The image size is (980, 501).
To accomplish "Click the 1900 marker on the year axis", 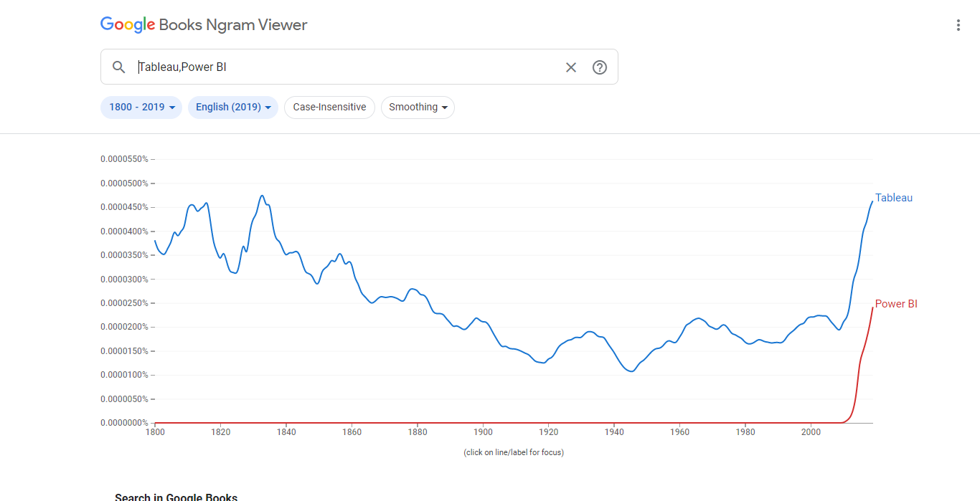I will pos(483,432).
